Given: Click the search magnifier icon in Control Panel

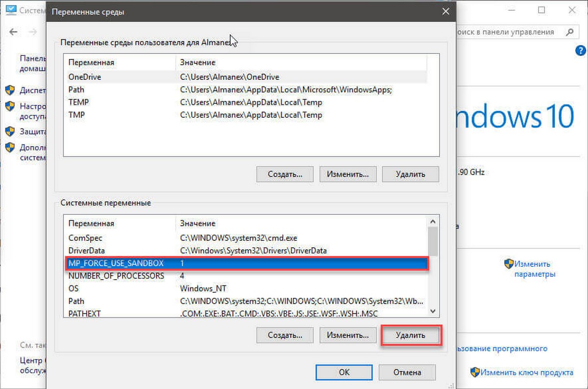Looking at the screenshot, I should (569, 32).
